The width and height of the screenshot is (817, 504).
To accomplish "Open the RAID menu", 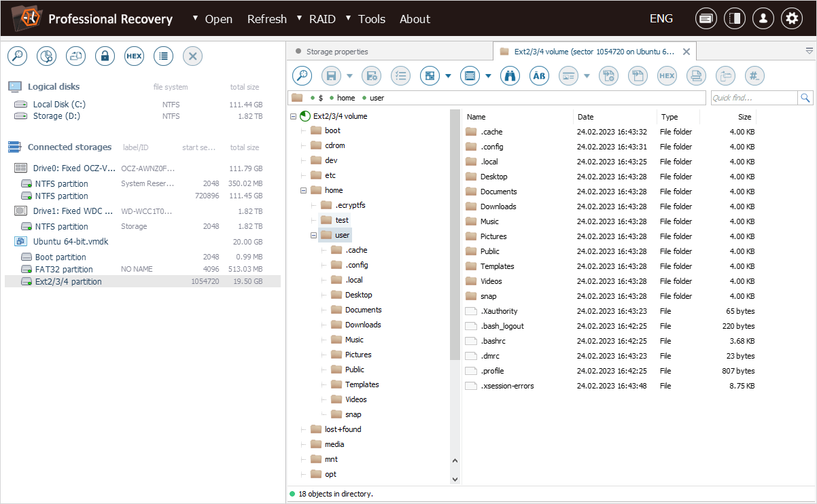I will click(x=321, y=19).
